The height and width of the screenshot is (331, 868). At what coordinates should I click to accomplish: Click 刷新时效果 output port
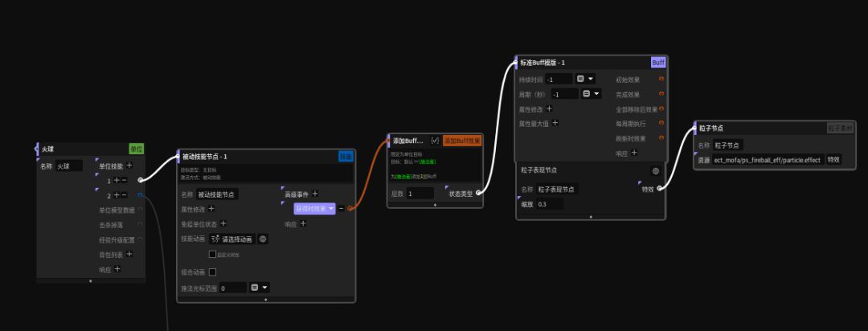(x=661, y=138)
